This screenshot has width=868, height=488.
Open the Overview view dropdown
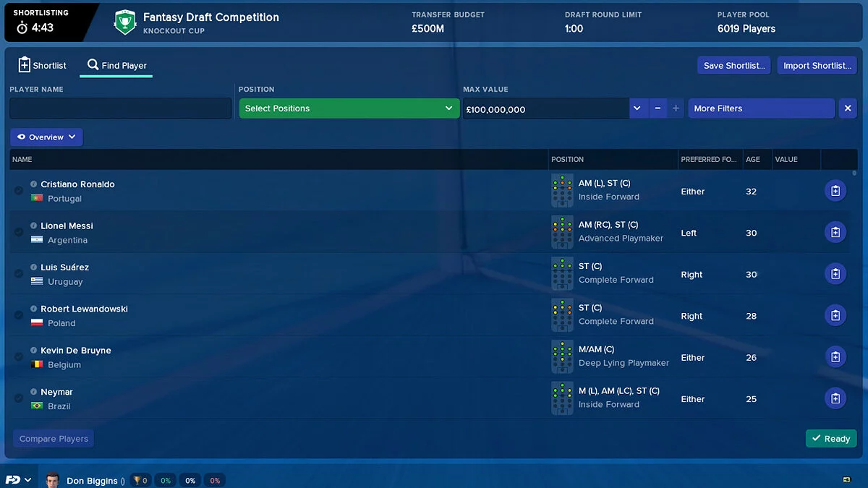coord(46,137)
